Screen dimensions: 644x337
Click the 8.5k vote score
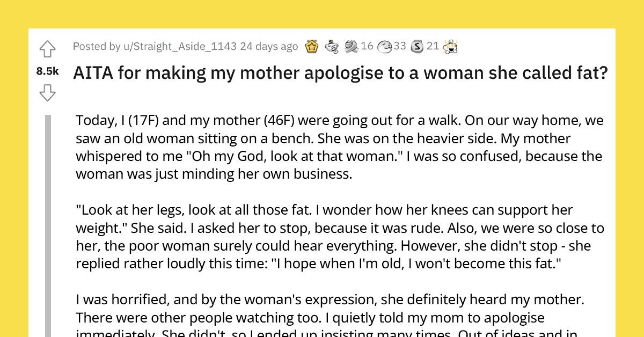(47, 70)
